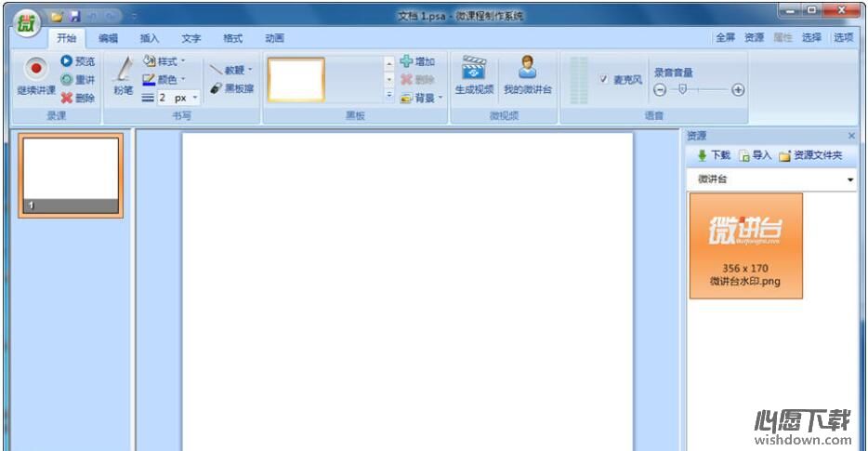This screenshot has height=451, width=868.
Task: Click the redo arrow in quick access toolbar
Action: point(111,17)
